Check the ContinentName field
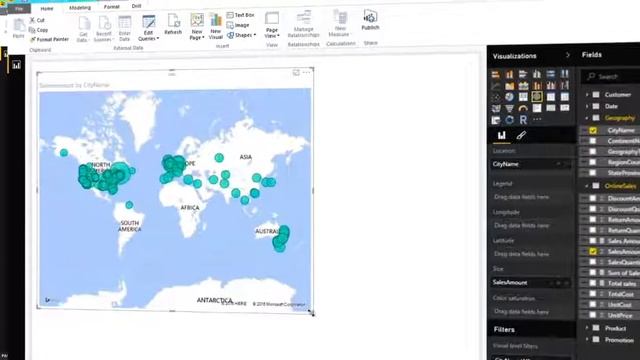This screenshot has width=640, height=360. (x=593, y=141)
